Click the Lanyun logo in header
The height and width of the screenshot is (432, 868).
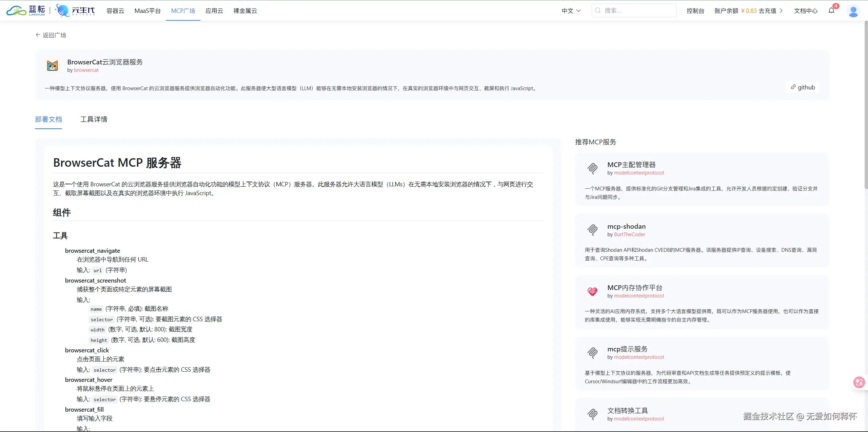[26, 11]
